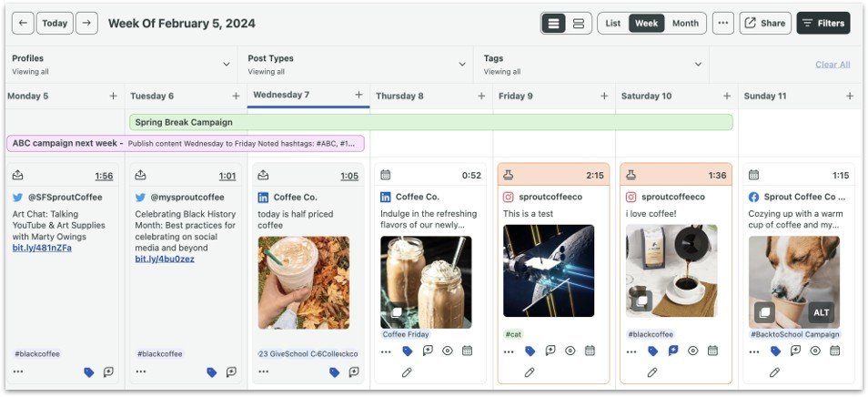Open the comment icon on @mysproutcoffee post
The height and width of the screenshot is (397, 868).
click(232, 372)
